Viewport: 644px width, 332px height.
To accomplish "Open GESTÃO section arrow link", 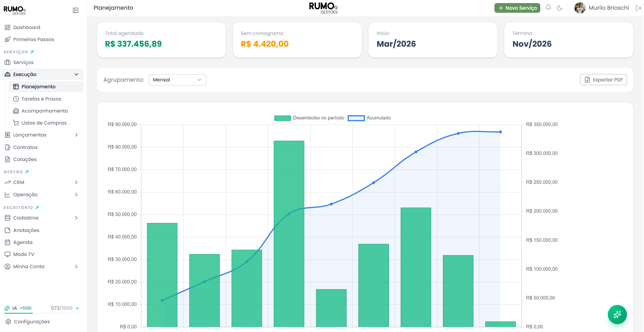I will point(27,172).
